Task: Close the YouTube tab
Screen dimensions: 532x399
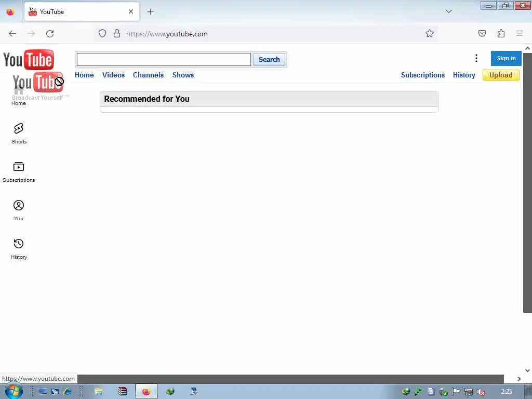Action: pos(131,11)
